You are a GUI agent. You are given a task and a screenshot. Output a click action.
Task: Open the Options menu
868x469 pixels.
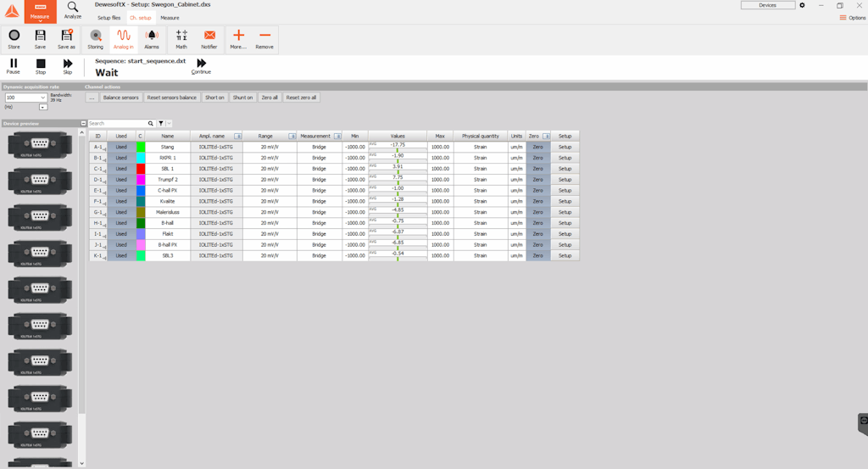[x=853, y=18]
